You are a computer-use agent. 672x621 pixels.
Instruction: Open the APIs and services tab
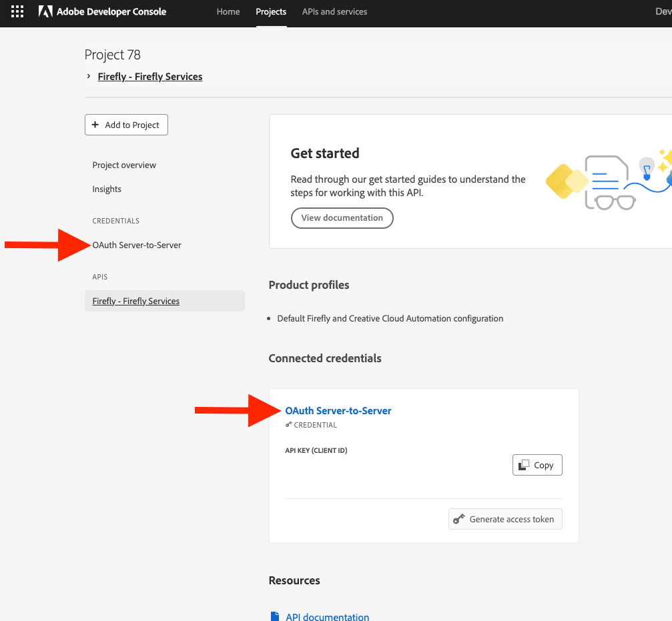[334, 11]
